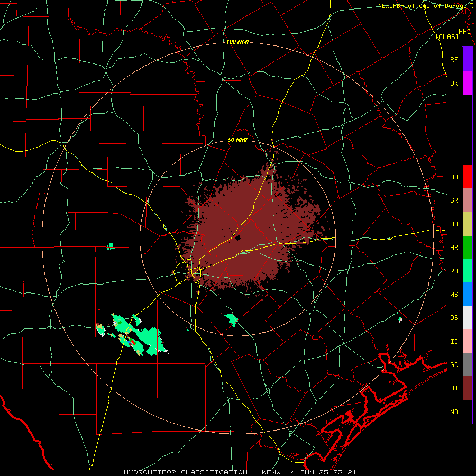Click the [CLAS] units label
The width and height of the screenshot is (476, 476).
click(x=446, y=37)
